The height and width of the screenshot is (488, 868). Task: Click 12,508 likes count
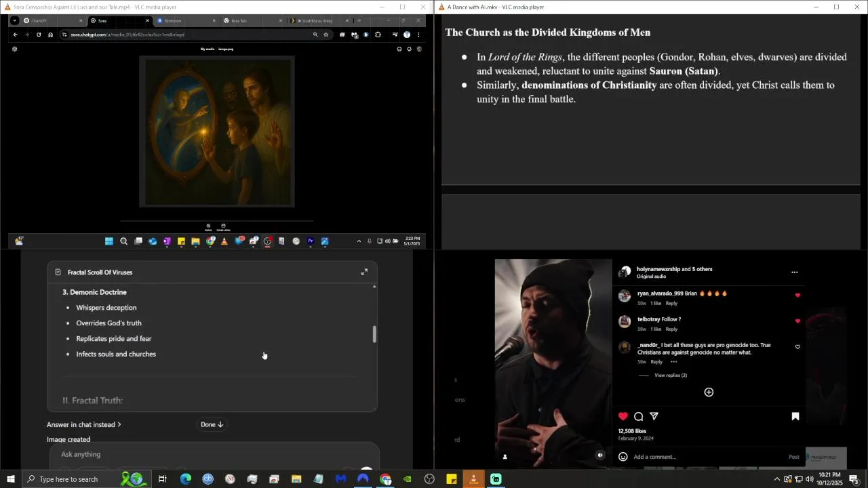tap(632, 431)
